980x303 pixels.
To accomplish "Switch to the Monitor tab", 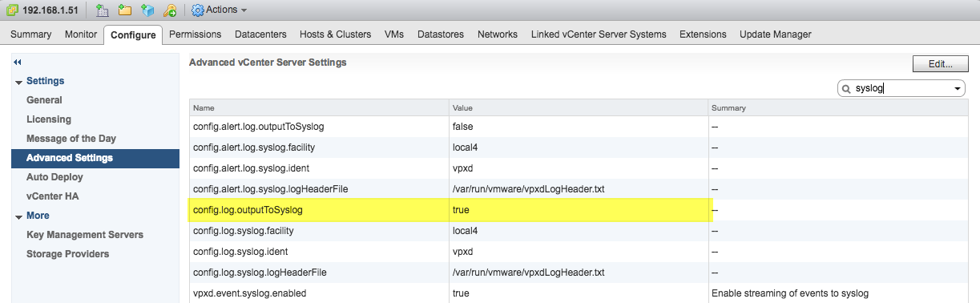I will tap(81, 34).
